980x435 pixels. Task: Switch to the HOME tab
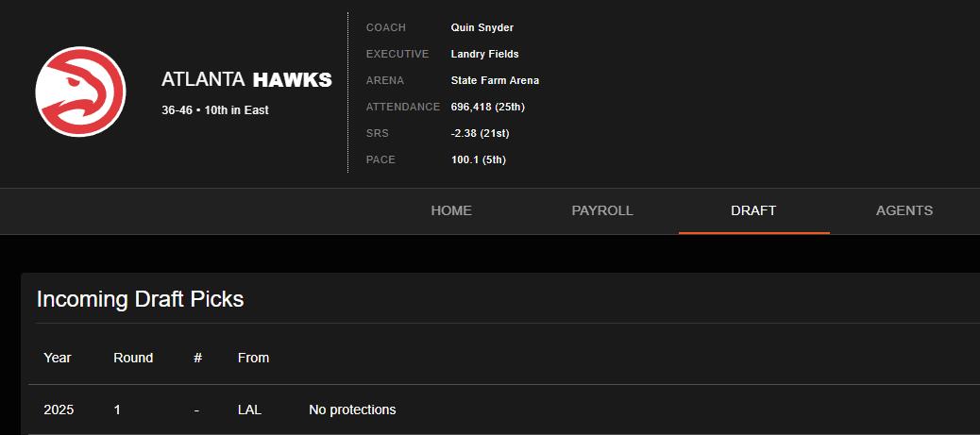pyautogui.click(x=451, y=210)
